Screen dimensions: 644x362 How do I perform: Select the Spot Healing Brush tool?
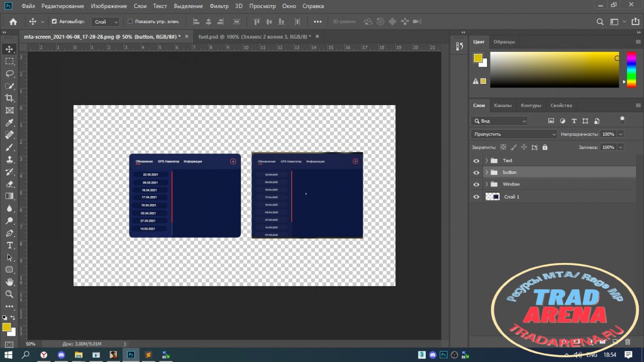(x=10, y=135)
